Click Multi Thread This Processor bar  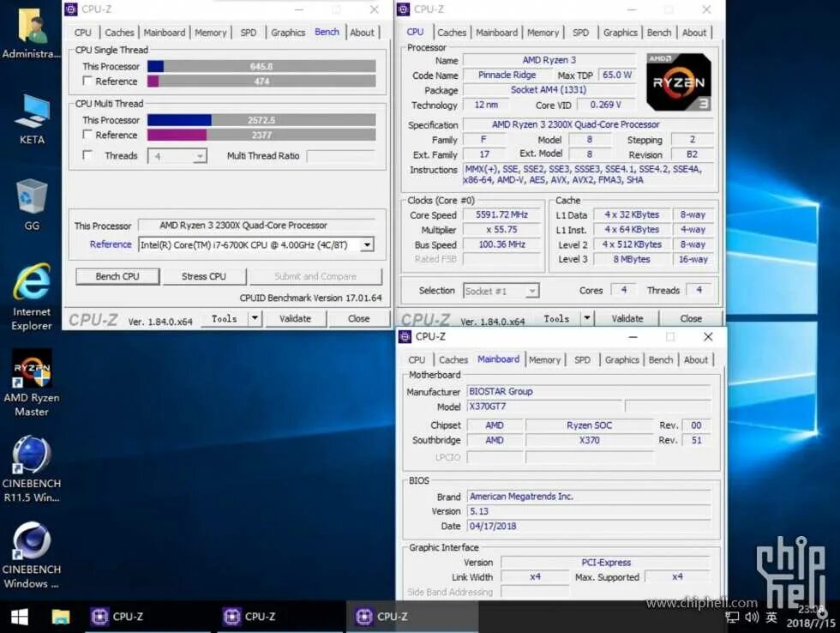pos(261,120)
